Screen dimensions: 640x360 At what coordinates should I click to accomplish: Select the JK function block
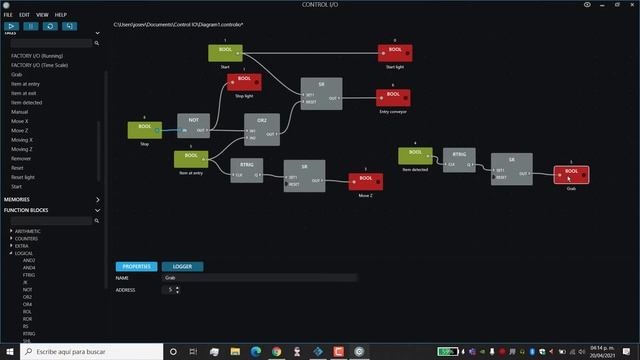tap(25, 282)
